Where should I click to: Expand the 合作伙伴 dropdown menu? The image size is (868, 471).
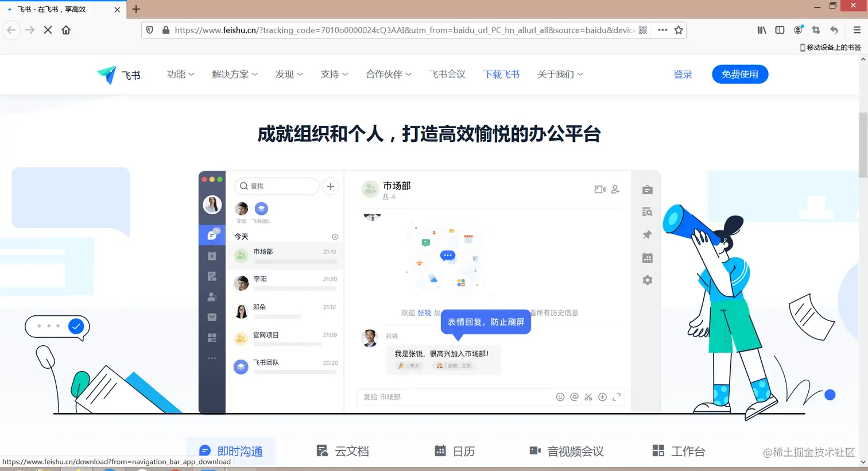[389, 74]
